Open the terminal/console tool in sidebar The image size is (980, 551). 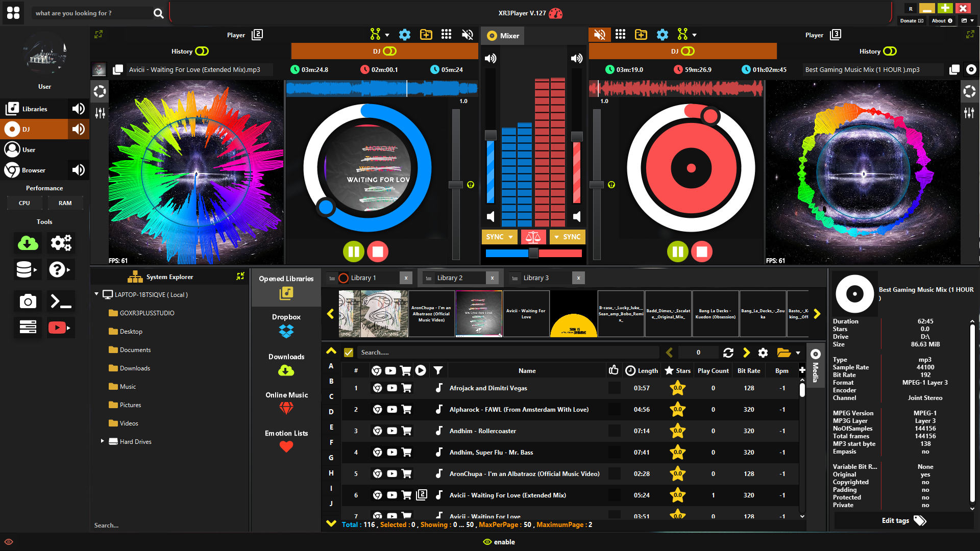click(61, 301)
